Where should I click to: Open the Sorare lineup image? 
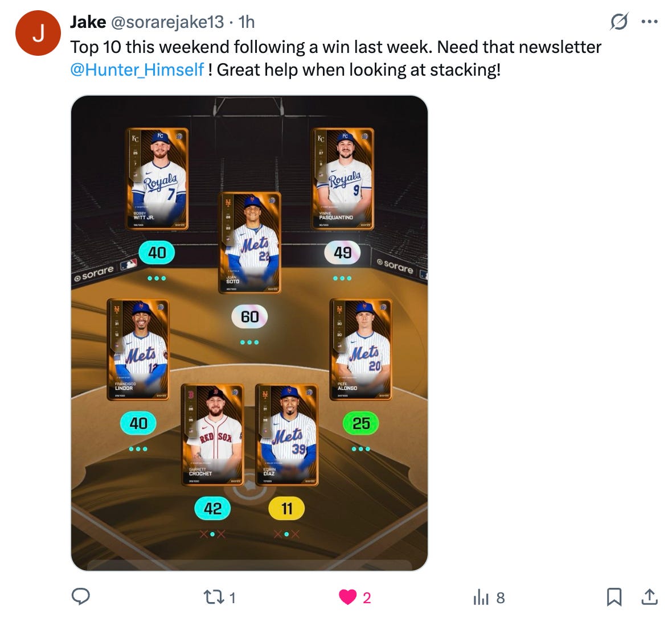click(x=249, y=333)
